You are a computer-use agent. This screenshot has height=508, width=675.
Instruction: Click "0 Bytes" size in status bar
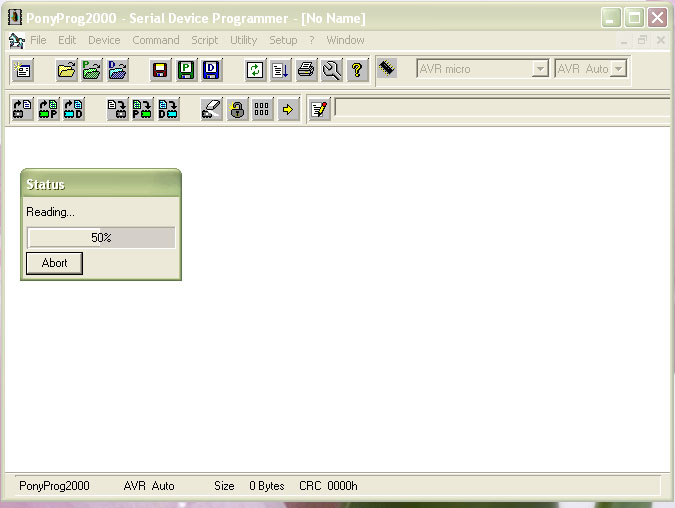(267, 486)
